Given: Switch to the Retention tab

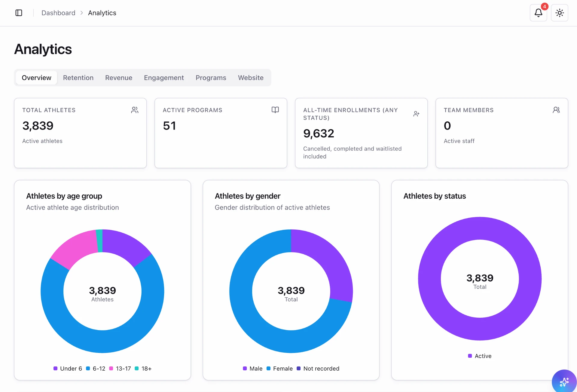Looking at the screenshot, I should click(x=78, y=78).
